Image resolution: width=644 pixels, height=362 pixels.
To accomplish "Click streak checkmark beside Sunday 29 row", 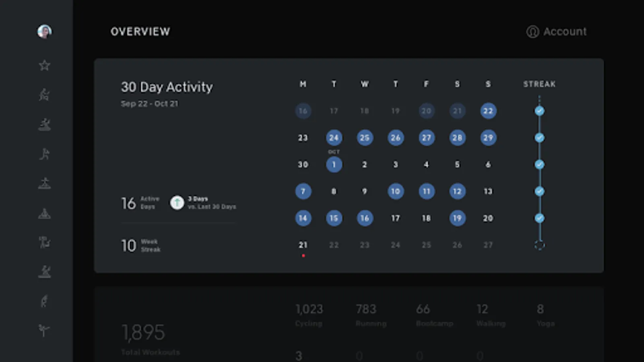I will [539, 138].
